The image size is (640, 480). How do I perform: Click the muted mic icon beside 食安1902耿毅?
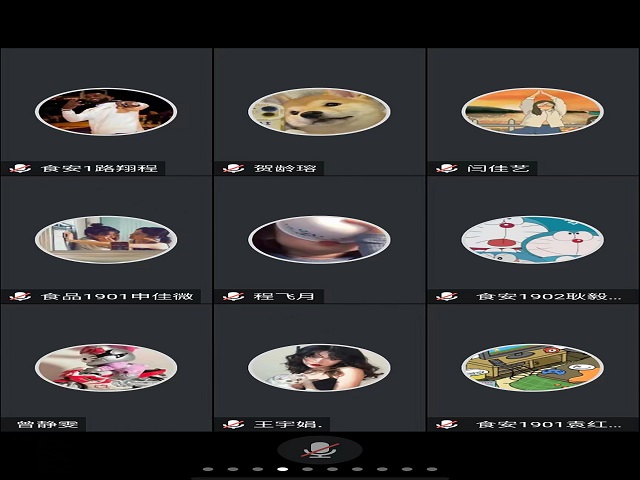447,296
